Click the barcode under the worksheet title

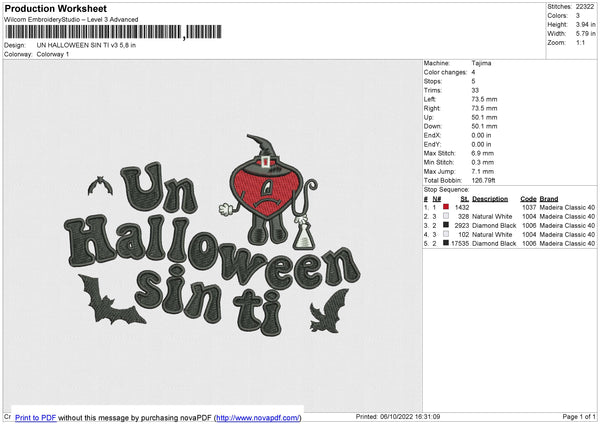pos(114,32)
